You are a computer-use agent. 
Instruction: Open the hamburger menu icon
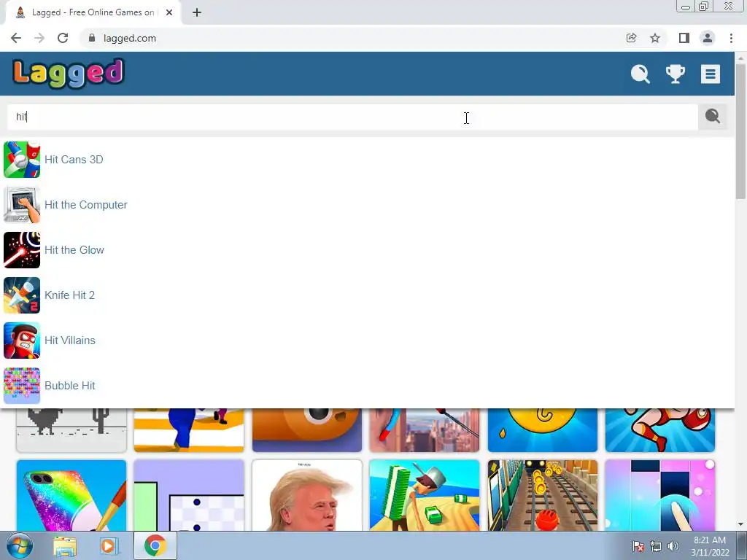pos(710,74)
